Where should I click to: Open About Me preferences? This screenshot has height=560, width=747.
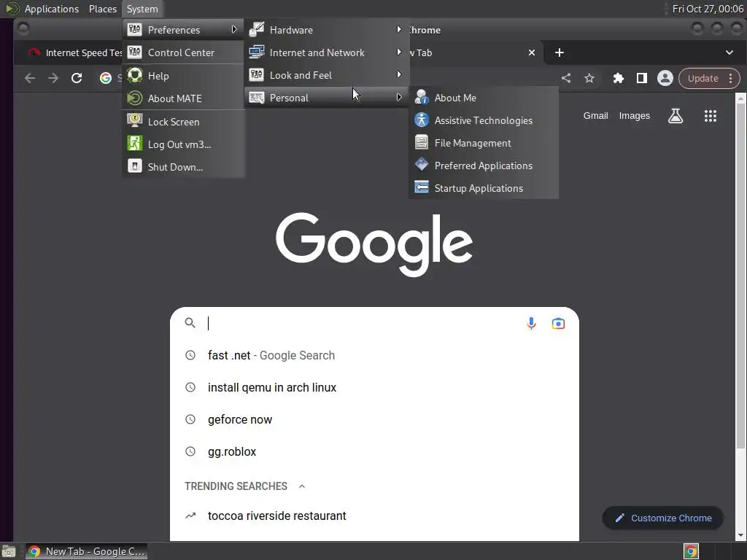tap(483, 98)
